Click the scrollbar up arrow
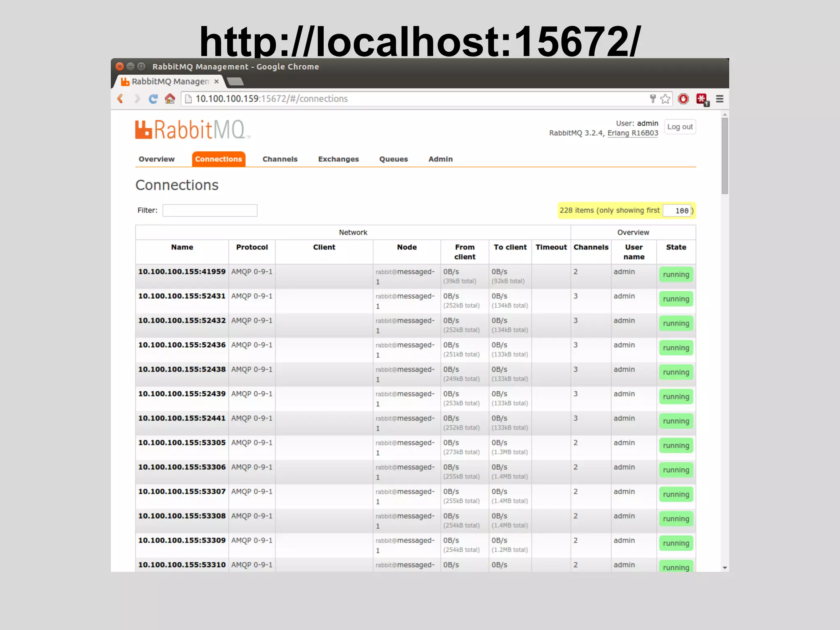 coord(725,114)
